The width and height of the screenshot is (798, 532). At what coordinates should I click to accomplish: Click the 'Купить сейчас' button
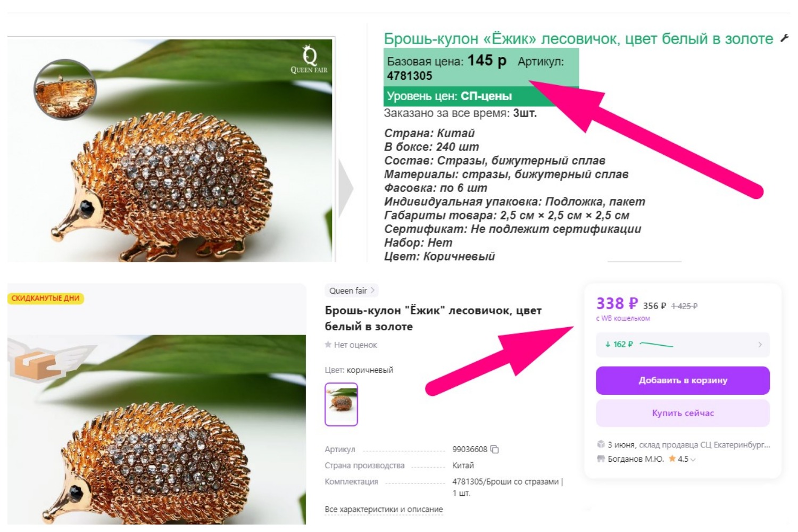click(683, 413)
